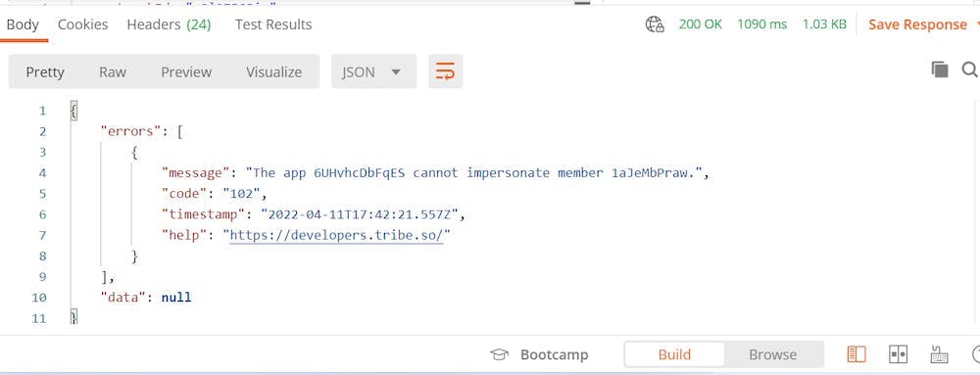Switch to Browse mode

tap(772, 354)
